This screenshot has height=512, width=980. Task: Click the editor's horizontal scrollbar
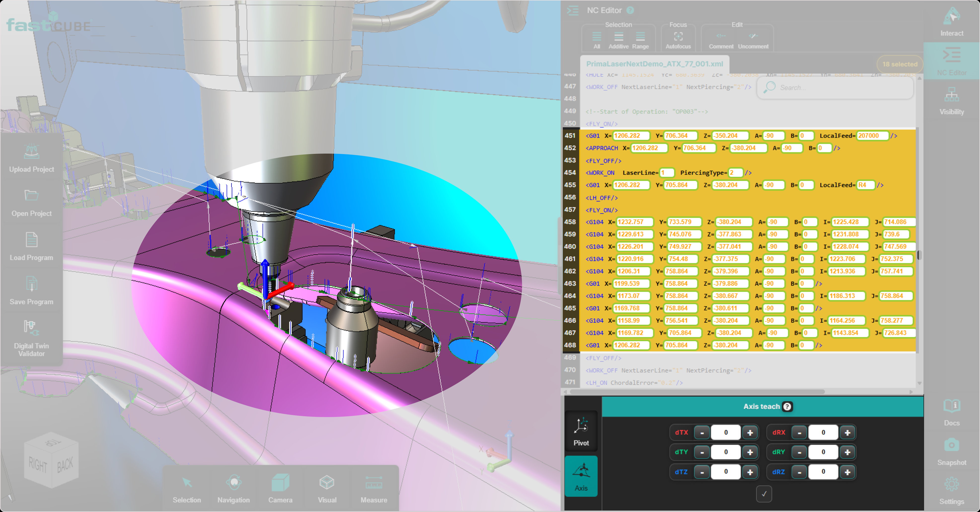(697, 392)
